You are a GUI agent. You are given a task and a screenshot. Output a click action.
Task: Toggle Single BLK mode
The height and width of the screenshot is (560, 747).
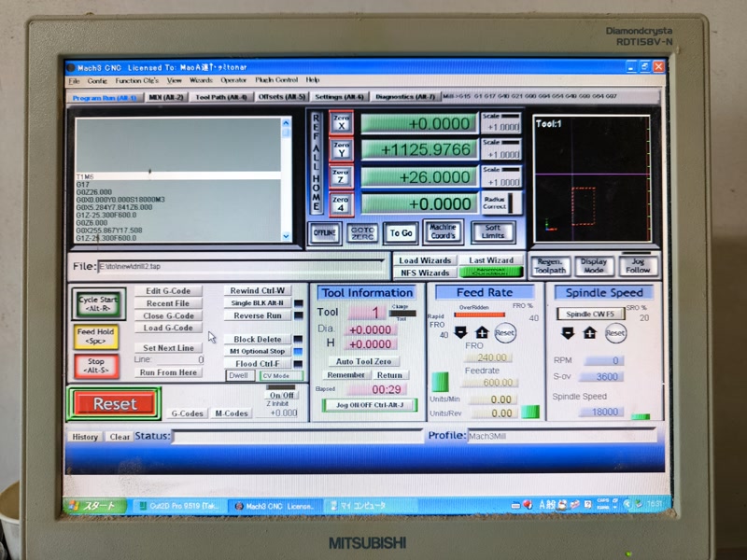258,302
